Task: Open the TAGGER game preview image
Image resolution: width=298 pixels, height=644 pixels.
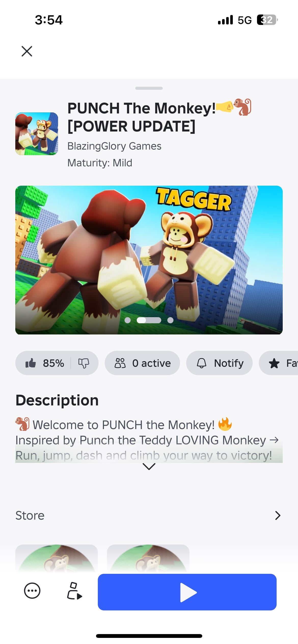Action: pyautogui.click(x=149, y=260)
